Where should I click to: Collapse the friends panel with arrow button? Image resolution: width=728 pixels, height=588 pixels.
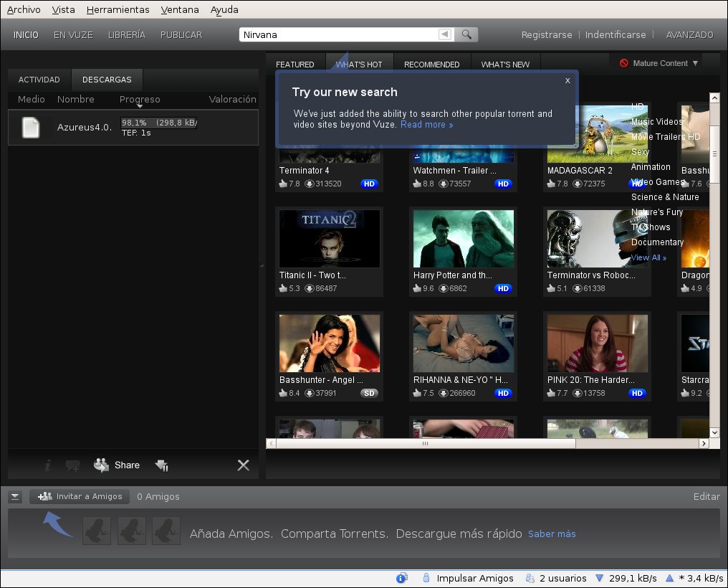pos(16,496)
